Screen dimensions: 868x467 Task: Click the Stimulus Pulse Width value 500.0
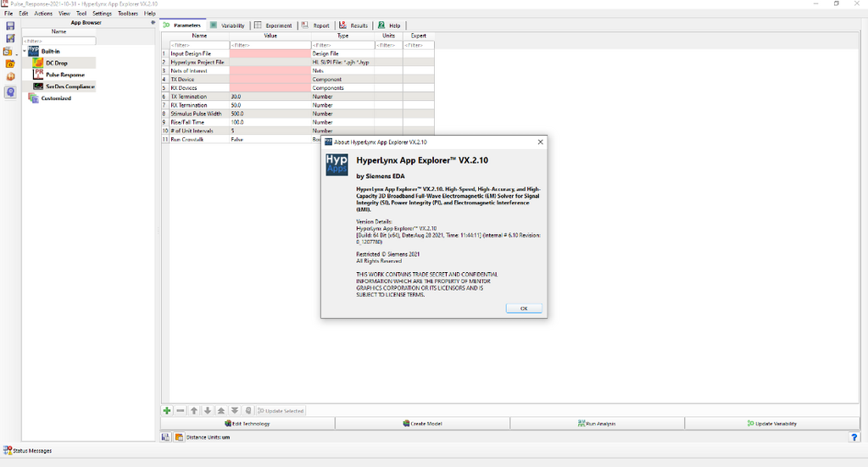pyautogui.click(x=237, y=114)
